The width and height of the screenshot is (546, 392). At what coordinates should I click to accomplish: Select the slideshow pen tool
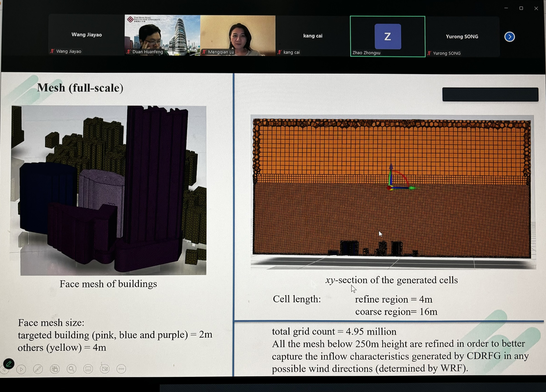click(x=38, y=369)
